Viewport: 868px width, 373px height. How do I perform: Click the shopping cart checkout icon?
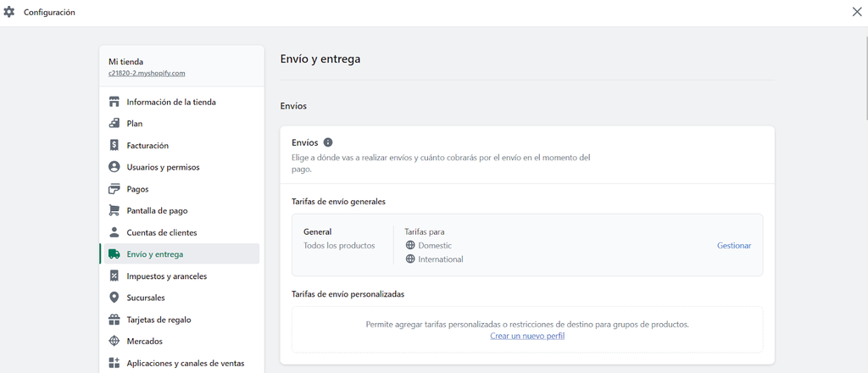[114, 210]
